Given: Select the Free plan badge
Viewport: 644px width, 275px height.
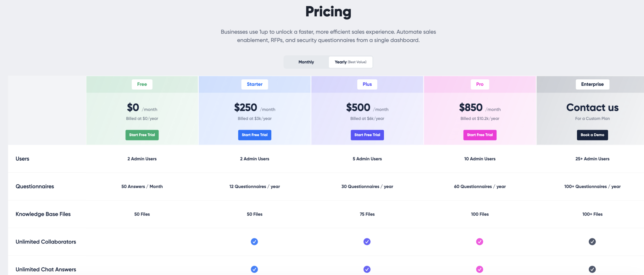Looking at the screenshot, I should [x=142, y=84].
